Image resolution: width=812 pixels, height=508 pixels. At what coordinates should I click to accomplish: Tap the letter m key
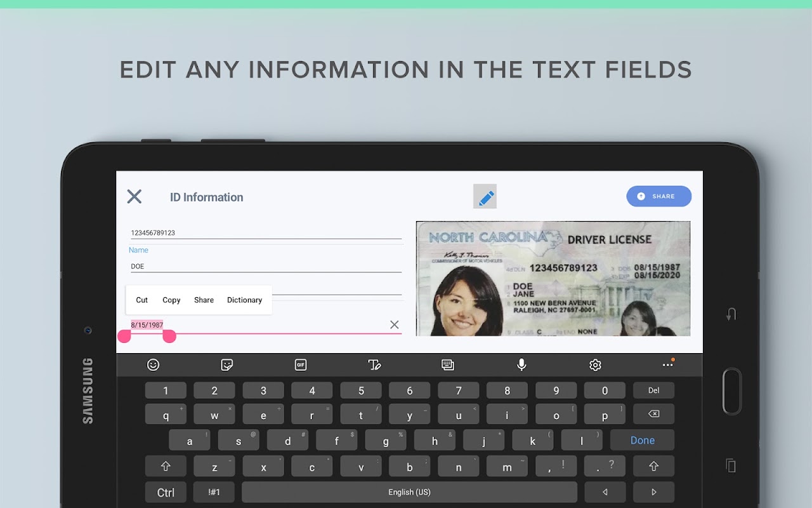point(507,466)
